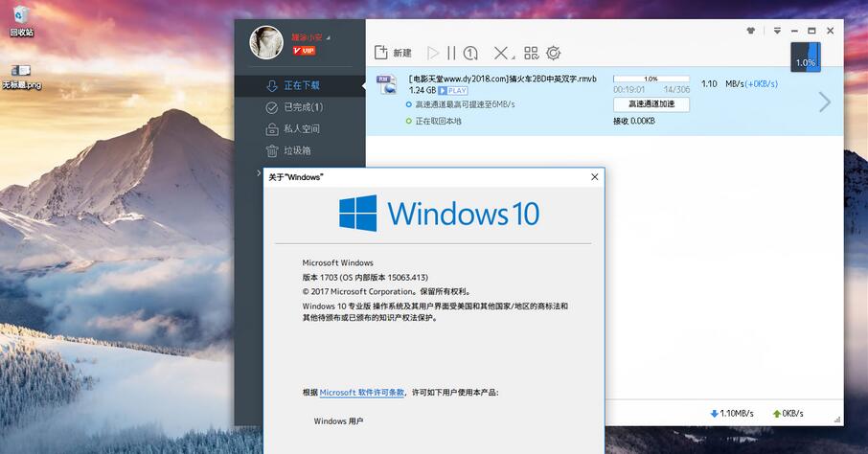Click the download progress bar showing 1.0%

tap(651, 79)
